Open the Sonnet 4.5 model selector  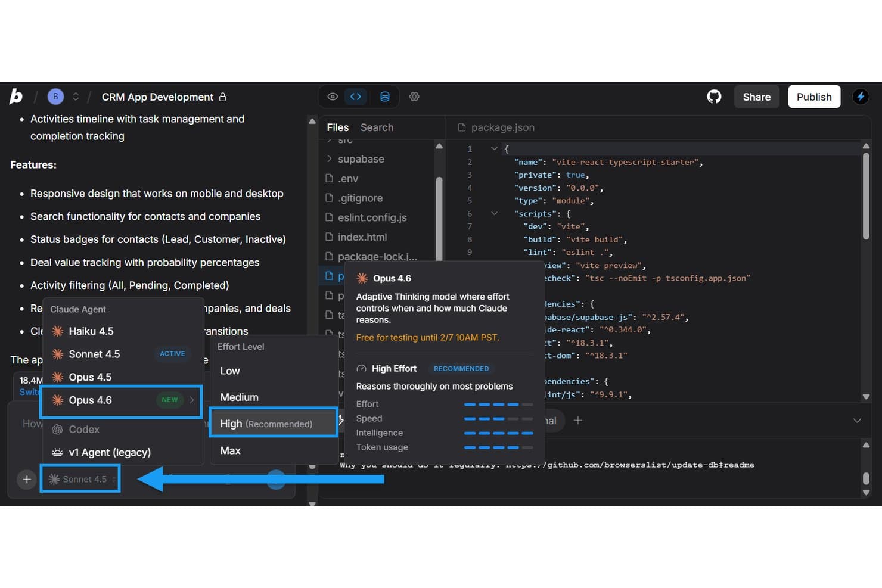coord(80,479)
